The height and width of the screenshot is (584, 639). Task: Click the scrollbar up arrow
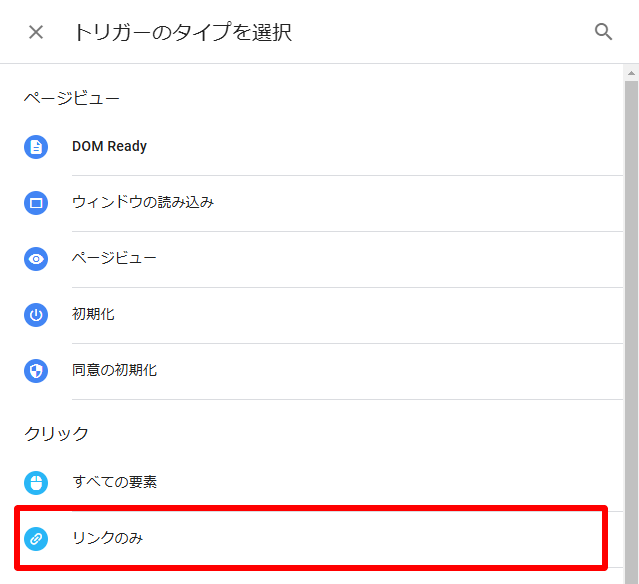coord(631,73)
